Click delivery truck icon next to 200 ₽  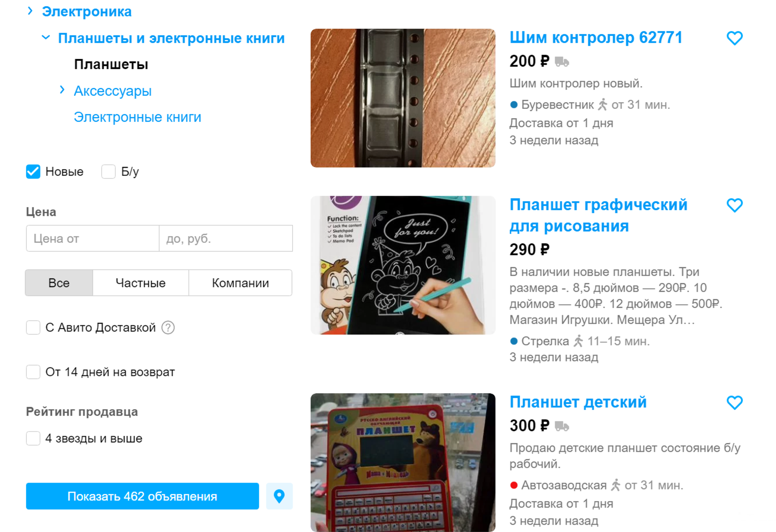click(562, 61)
